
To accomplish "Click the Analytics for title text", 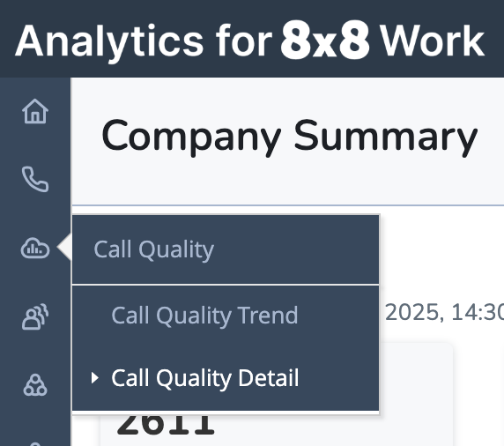I will coord(144,41).
